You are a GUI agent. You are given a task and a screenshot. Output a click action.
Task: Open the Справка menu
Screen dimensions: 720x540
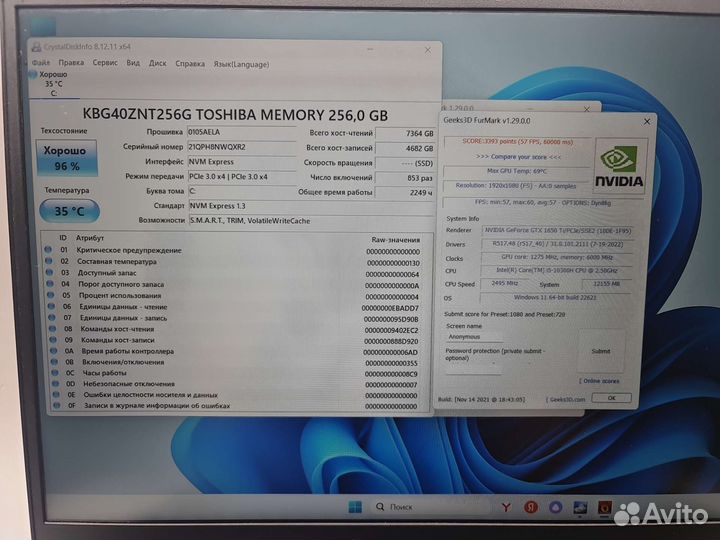click(190, 63)
